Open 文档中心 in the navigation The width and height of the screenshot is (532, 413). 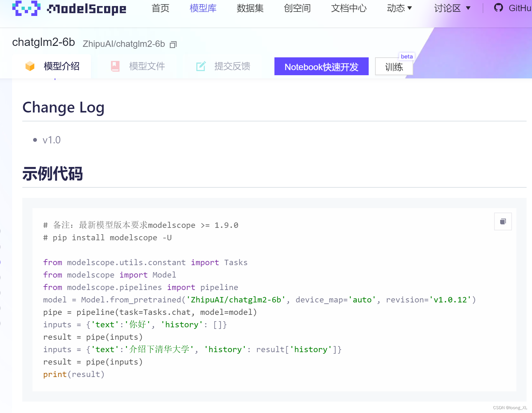(349, 8)
